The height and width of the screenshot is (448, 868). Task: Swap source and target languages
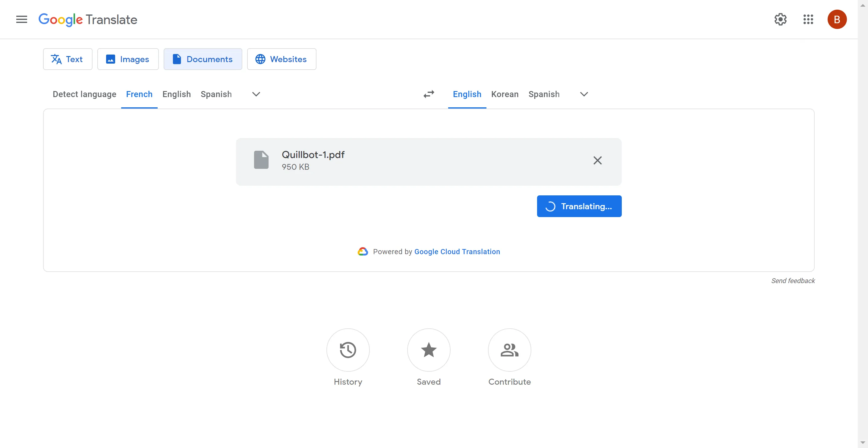428,94
